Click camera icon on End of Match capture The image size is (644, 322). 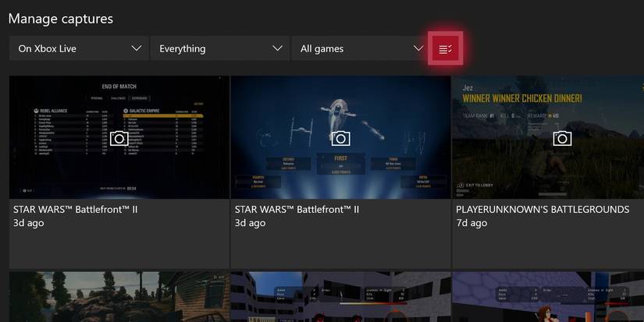click(119, 138)
